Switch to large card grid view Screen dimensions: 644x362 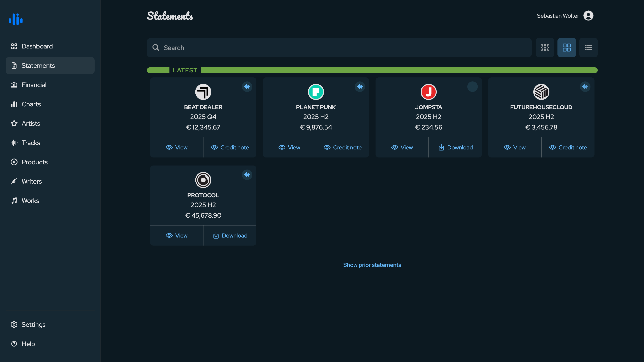point(567,47)
